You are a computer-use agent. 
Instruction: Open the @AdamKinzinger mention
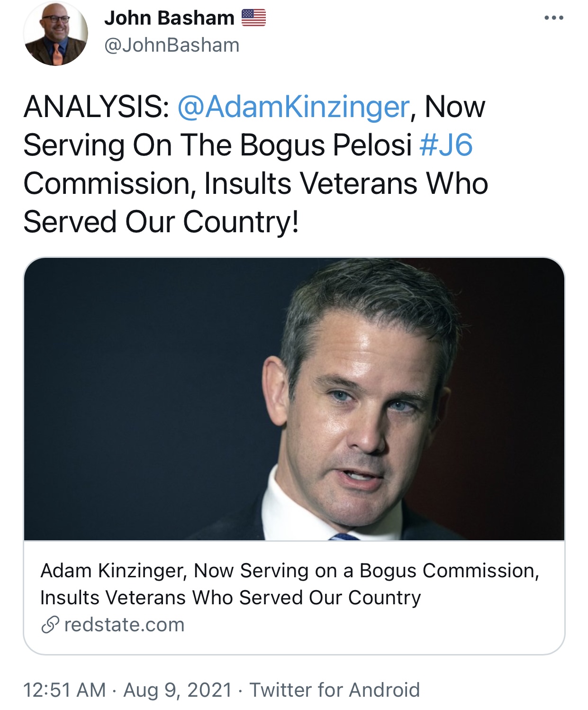[293, 107]
